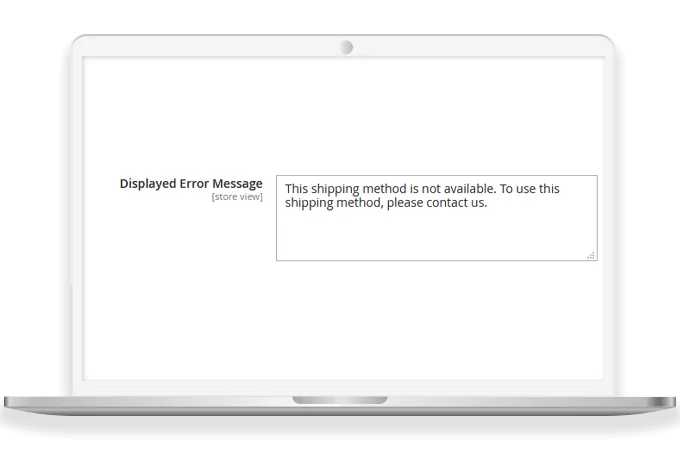This screenshot has height=450, width=680.
Task: Click the word "This" starting the message
Action: pos(296,189)
